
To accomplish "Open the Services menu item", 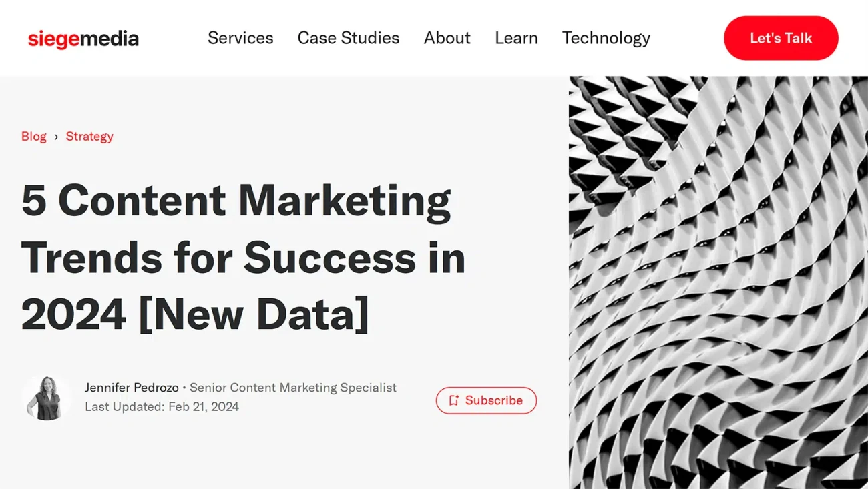I will (240, 38).
